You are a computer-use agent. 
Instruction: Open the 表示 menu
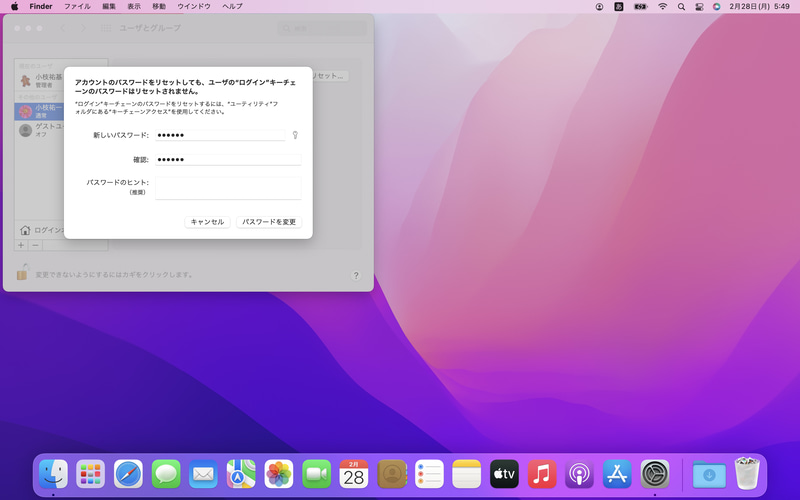click(134, 7)
